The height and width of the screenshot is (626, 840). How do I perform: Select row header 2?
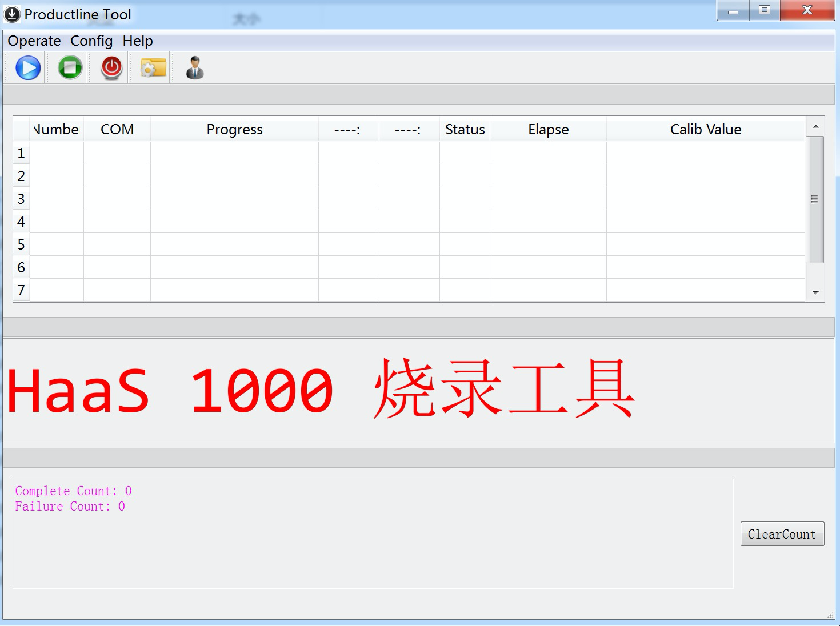tap(21, 176)
